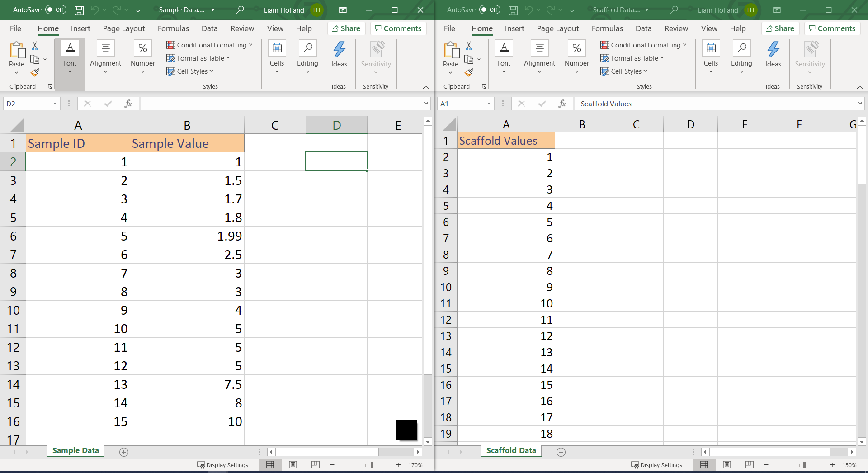Image resolution: width=868 pixels, height=473 pixels.
Task: Switch to Normal view in left status bar
Action: (270, 465)
